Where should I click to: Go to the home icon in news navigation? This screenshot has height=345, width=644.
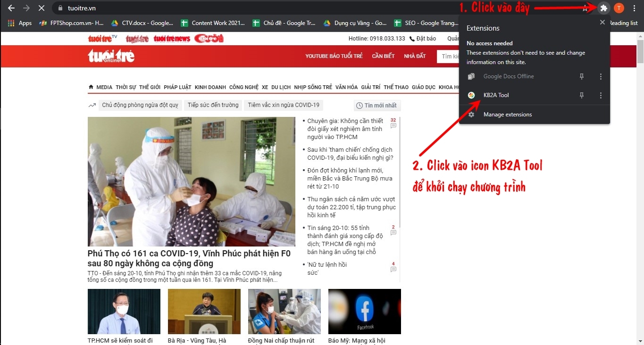click(91, 87)
